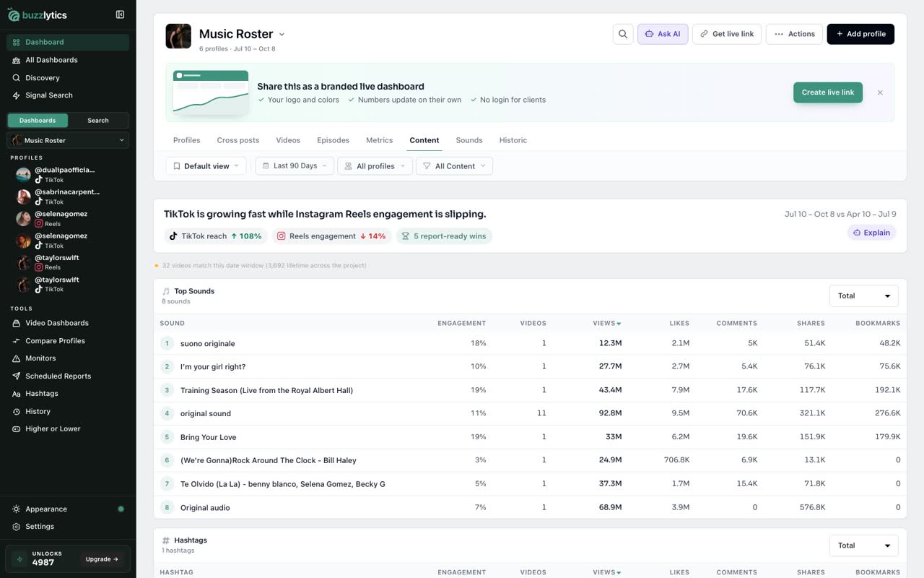Switch the sidebar to Search mode
The width and height of the screenshot is (924, 578).
tap(98, 121)
